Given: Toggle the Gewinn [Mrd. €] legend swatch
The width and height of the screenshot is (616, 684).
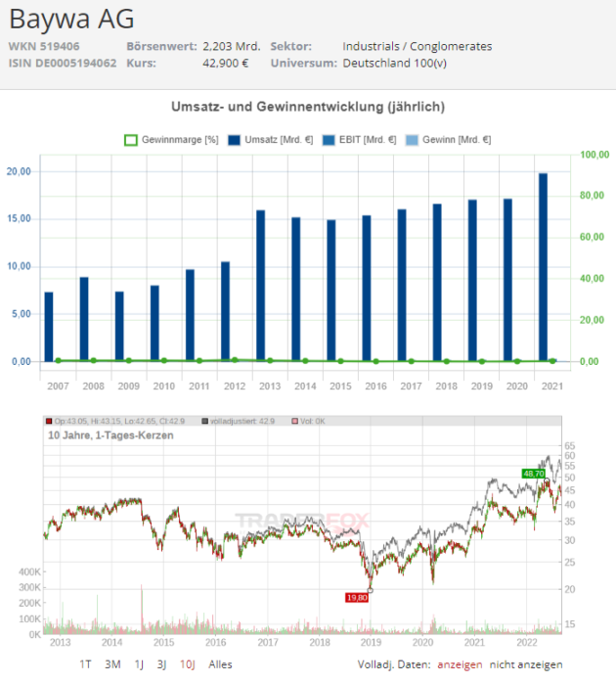Looking at the screenshot, I should coord(412,140).
